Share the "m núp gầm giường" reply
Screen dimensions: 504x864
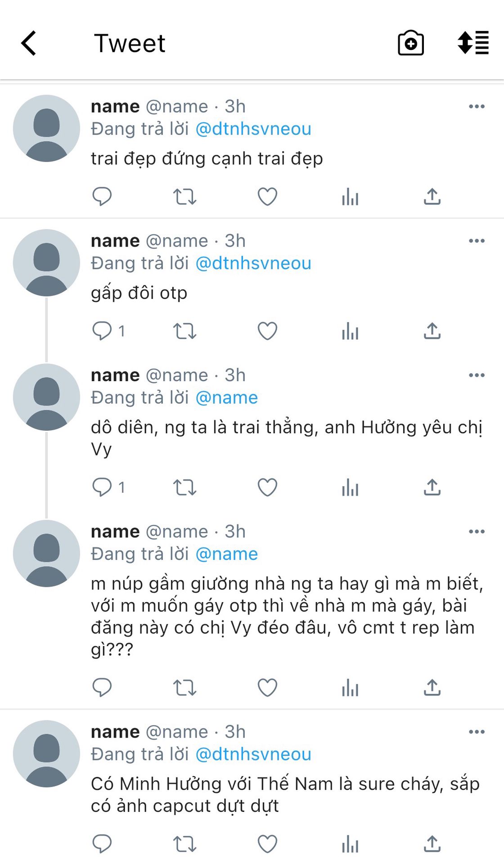click(432, 688)
